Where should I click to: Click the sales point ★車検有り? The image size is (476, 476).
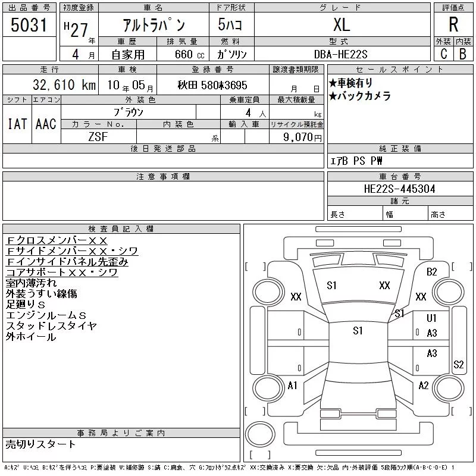point(350,83)
